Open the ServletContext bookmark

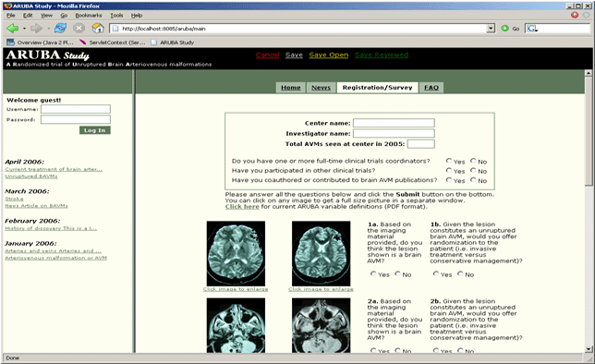(x=113, y=42)
